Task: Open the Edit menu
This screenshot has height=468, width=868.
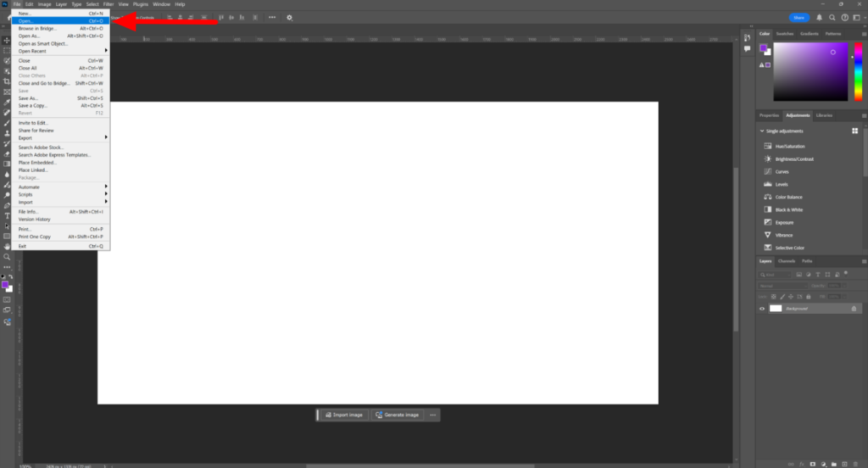Action: coord(30,4)
